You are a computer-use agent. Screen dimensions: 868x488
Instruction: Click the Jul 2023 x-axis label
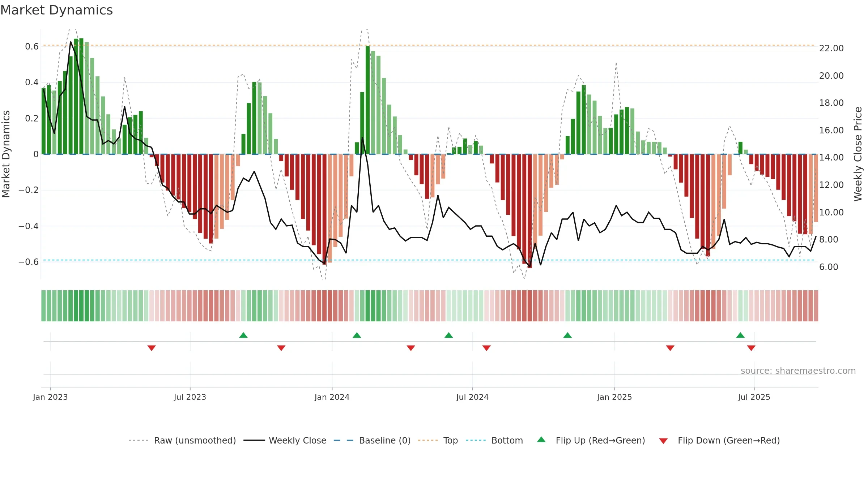pyautogui.click(x=190, y=397)
